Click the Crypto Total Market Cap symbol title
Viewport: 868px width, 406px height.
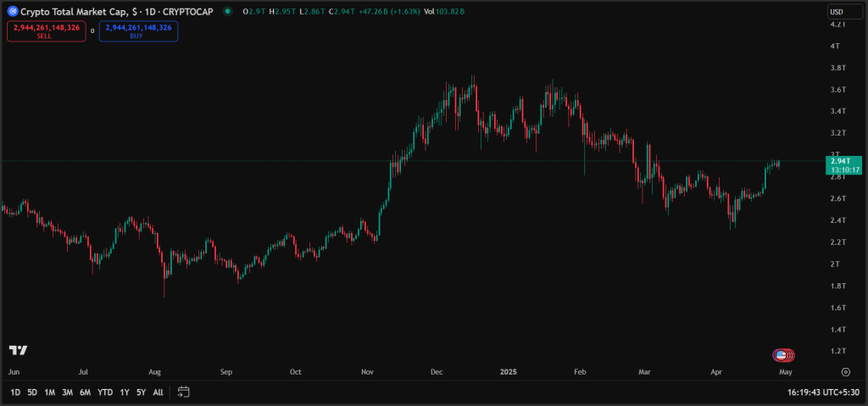point(75,11)
